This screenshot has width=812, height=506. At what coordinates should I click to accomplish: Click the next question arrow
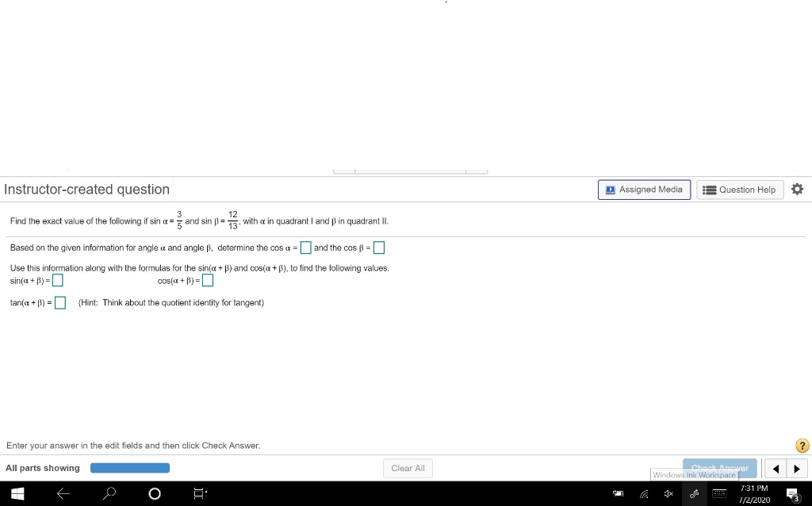796,468
